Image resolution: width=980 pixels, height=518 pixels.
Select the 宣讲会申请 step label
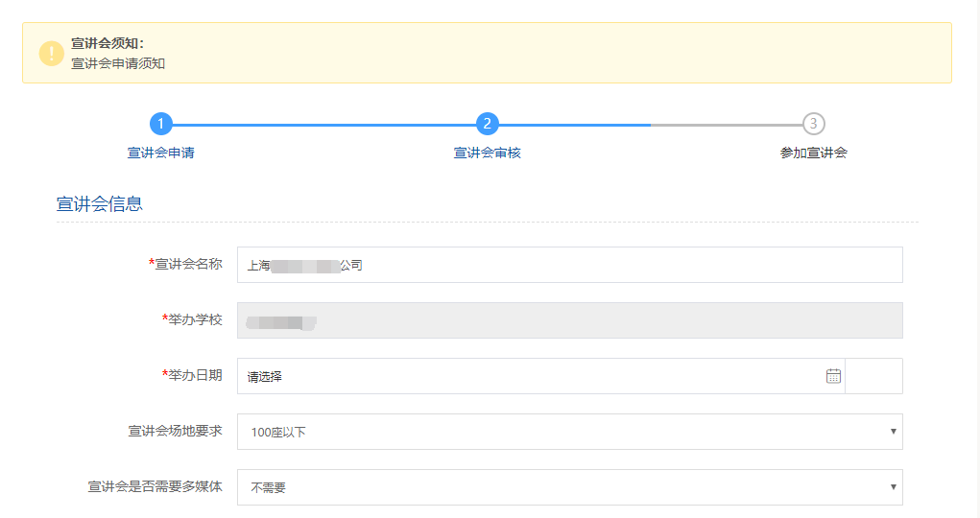161,153
